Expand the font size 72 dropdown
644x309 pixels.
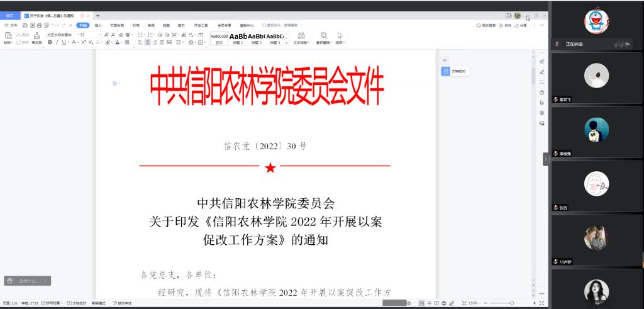(87, 35)
